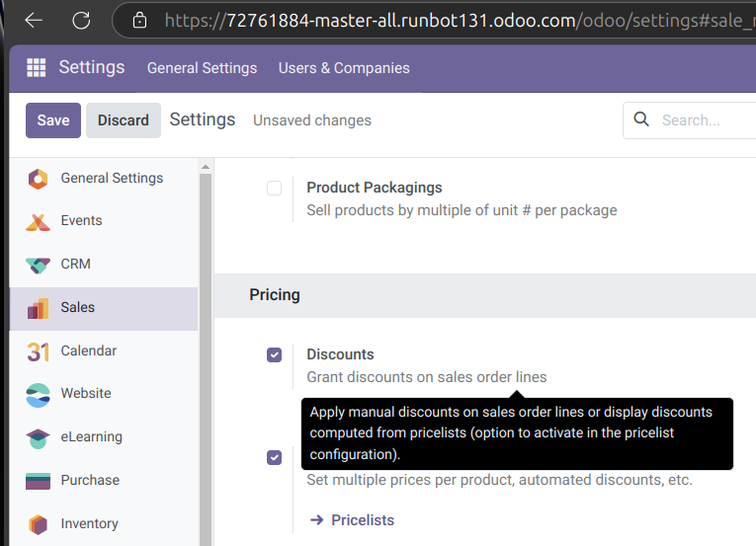Open the Odoo apps grid menu
The width and height of the screenshot is (756, 546).
37,67
